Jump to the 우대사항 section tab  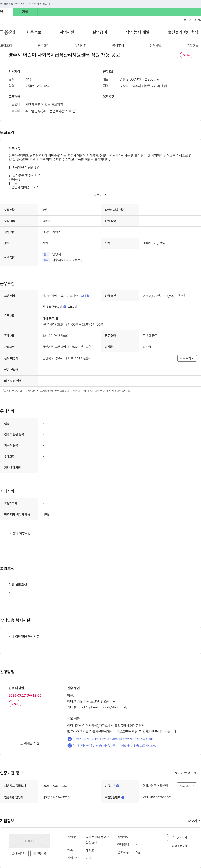(81, 45)
